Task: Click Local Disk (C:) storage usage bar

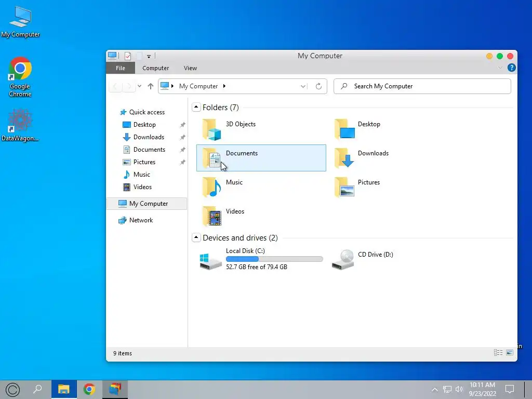Action: tap(274, 259)
